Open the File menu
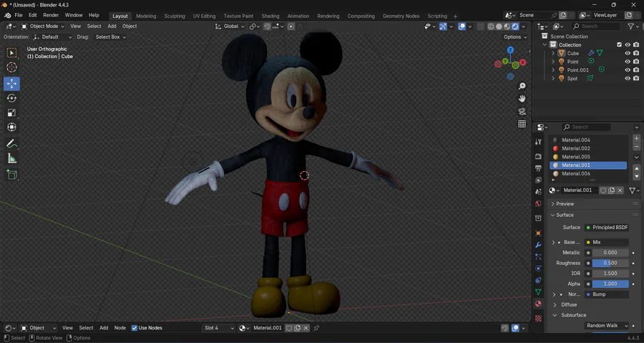The width and height of the screenshot is (644, 343). [x=19, y=15]
